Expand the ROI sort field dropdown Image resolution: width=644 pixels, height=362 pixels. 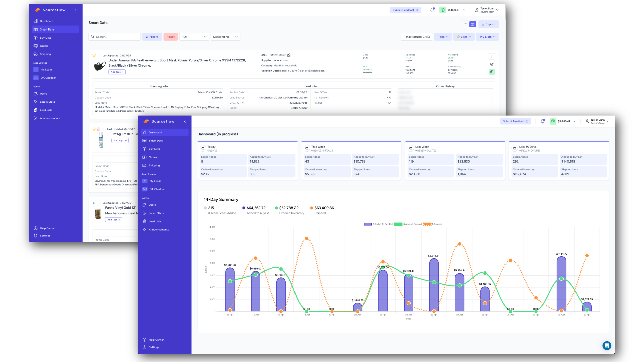coord(194,37)
